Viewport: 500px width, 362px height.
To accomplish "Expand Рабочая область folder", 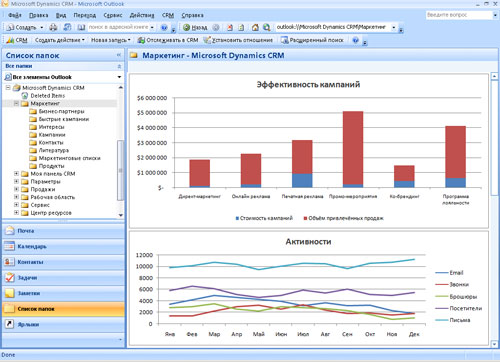I will pos(16,197).
